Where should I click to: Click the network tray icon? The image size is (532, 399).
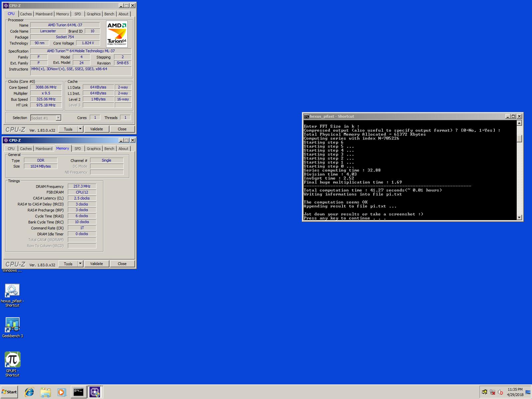point(492,392)
